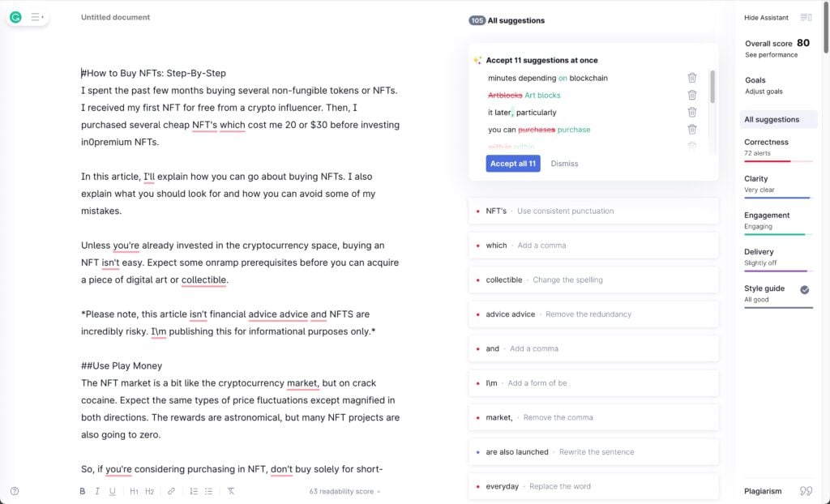Open the hamburger menu beside the logo
The height and width of the screenshot is (504, 830).
pyautogui.click(x=36, y=18)
